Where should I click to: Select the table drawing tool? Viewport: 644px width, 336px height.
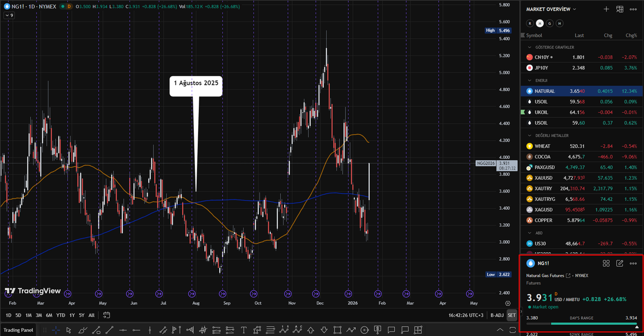(418, 330)
